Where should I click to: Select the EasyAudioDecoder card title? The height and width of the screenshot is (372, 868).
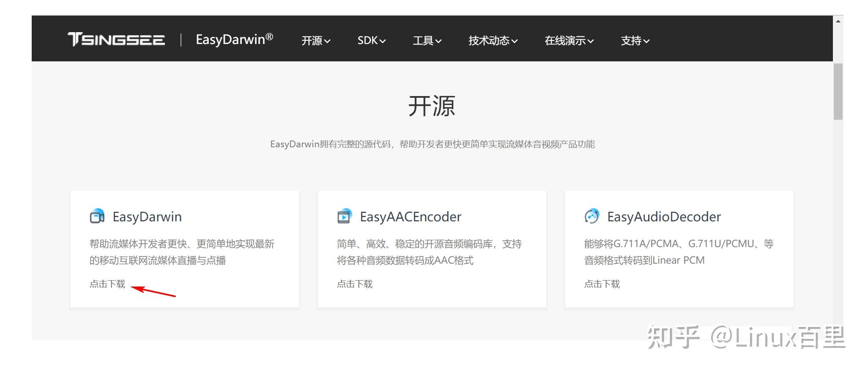coord(664,217)
